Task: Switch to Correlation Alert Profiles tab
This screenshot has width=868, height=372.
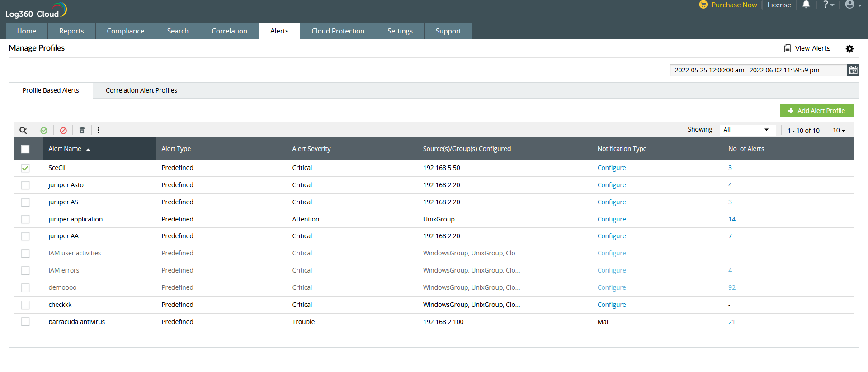Action: [x=142, y=90]
